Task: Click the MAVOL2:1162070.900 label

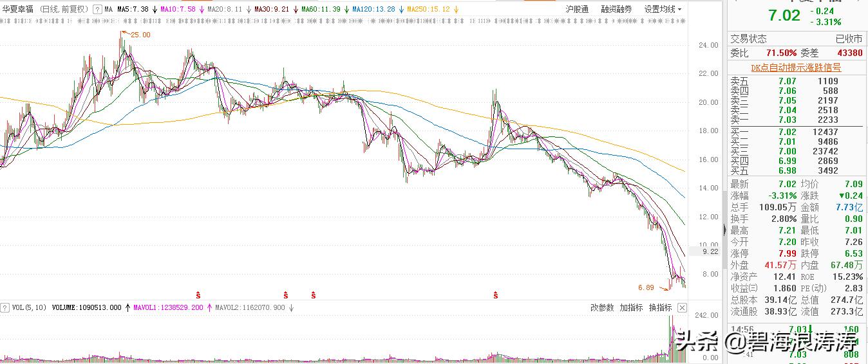Action: pos(250,308)
